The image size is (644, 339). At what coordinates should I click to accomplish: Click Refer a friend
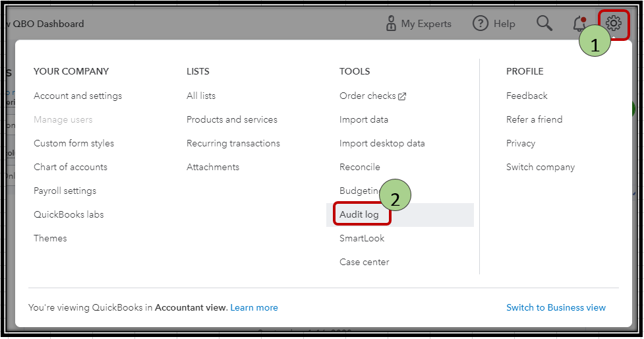pyautogui.click(x=535, y=119)
